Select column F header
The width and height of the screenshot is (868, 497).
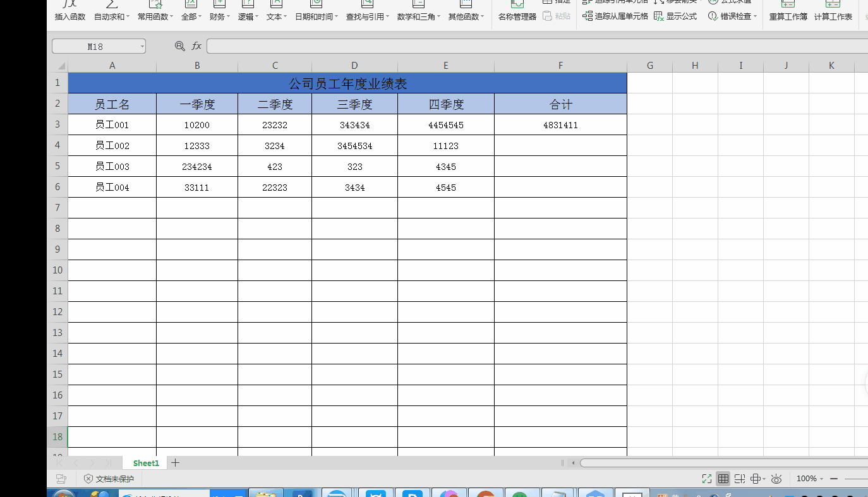(560, 66)
